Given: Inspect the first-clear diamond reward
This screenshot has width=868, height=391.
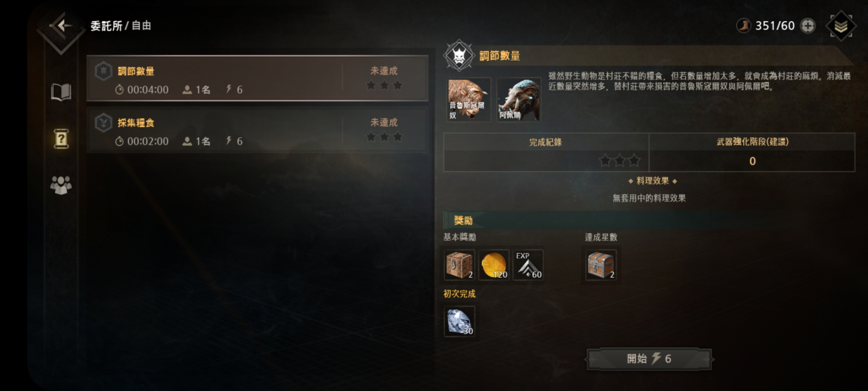Looking at the screenshot, I should pyautogui.click(x=460, y=321).
